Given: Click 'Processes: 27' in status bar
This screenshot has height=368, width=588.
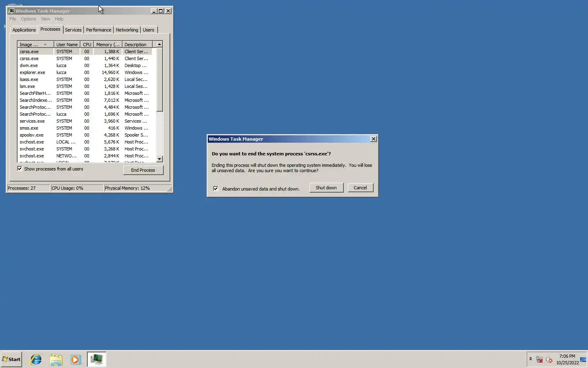Looking at the screenshot, I should [x=22, y=188].
